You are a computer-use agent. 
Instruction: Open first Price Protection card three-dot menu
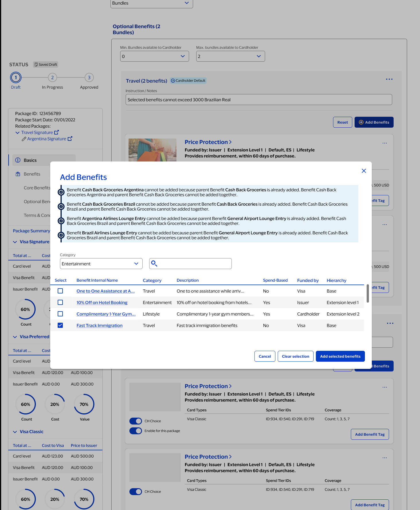click(x=385, y=143)
